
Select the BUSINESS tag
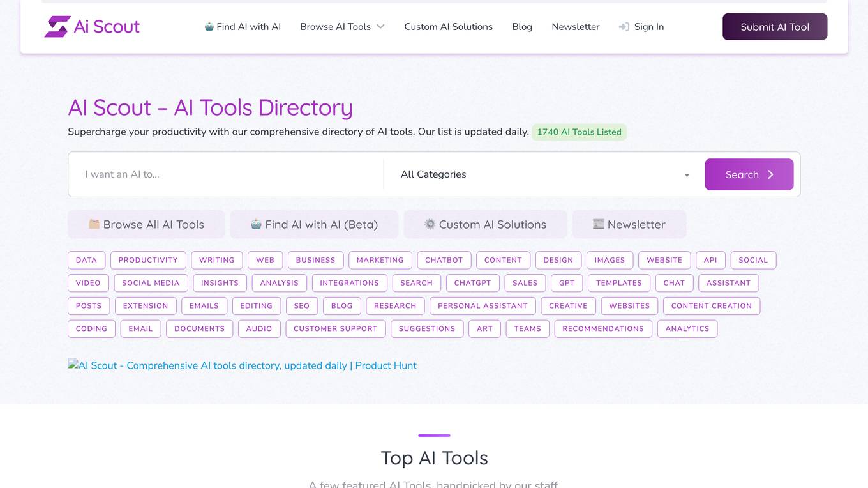click(x=315, y=260)
